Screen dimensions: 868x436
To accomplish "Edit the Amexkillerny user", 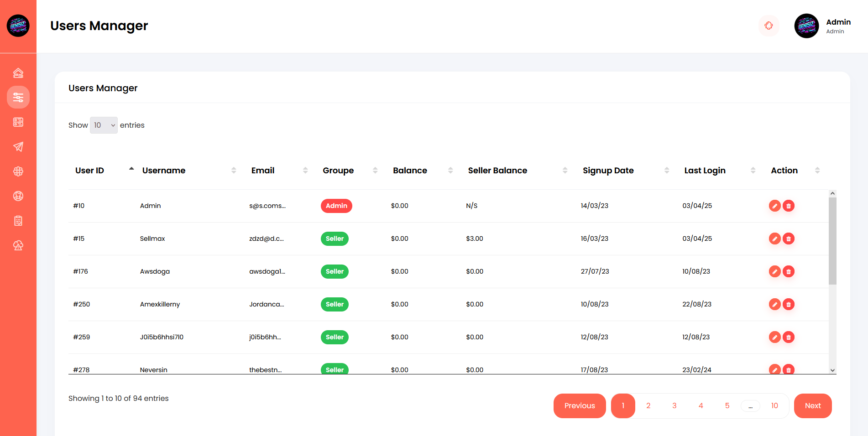I will pyautogui.click(x=775, y=304).
